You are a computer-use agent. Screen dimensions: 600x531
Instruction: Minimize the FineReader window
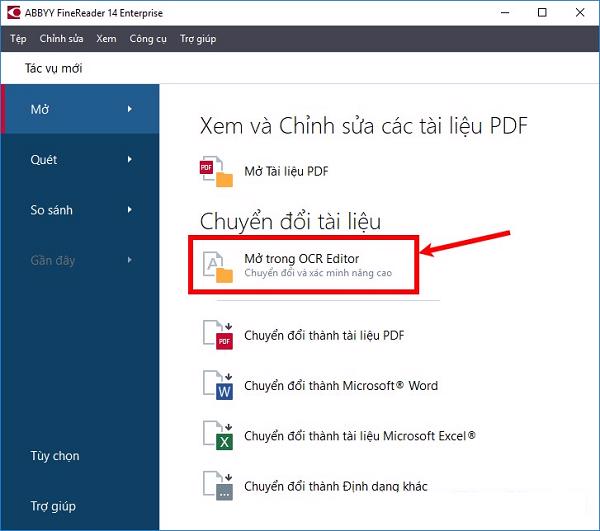505,13
